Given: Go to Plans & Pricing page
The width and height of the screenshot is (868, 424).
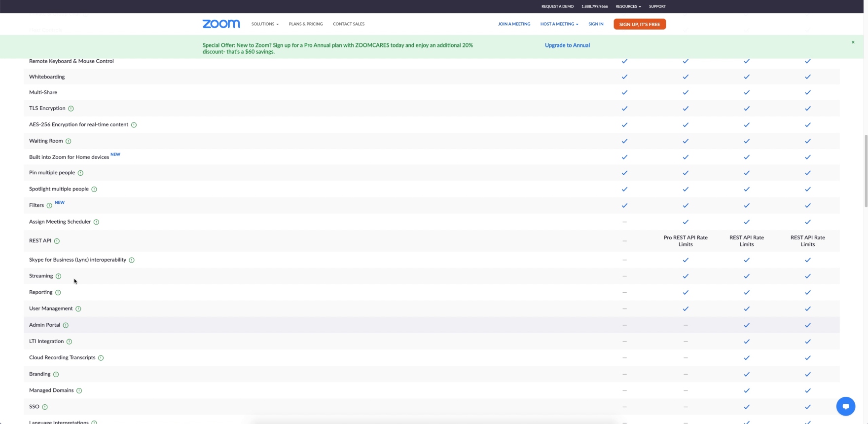Looking at the screenshot, I should (306, 24).
